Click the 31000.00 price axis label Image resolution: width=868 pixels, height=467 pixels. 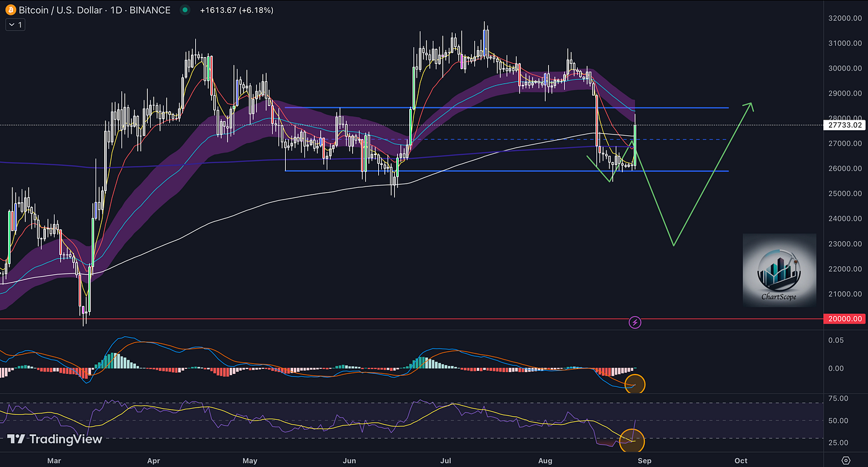(x=845, y=43)
